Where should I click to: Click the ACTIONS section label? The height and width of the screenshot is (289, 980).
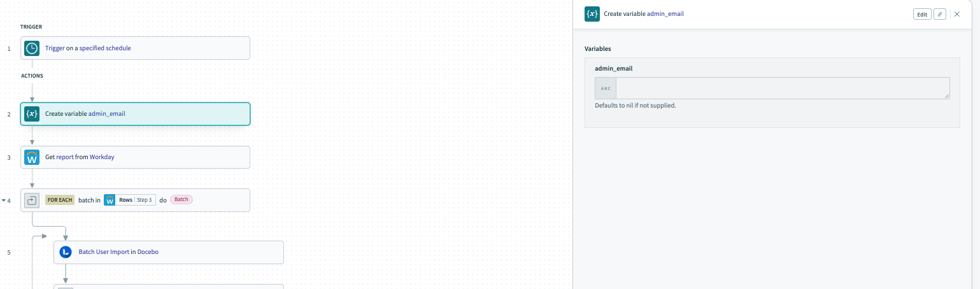click(x=32, y=76)
